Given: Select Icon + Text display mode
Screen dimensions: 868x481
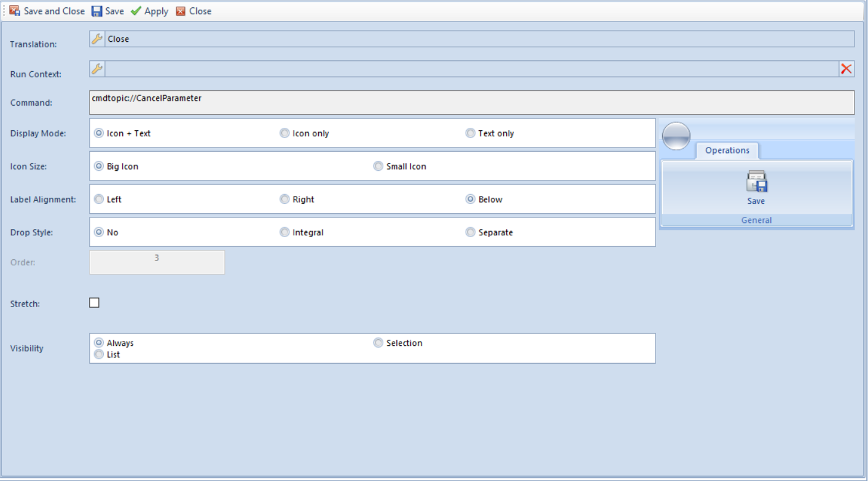Looking at the screenshot, I should [99, 133].
